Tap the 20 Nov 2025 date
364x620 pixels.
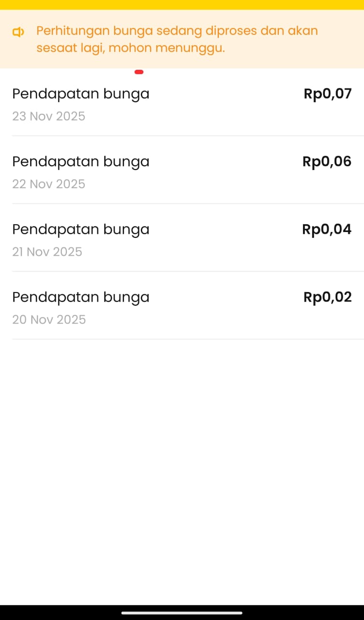pos(49,320)
